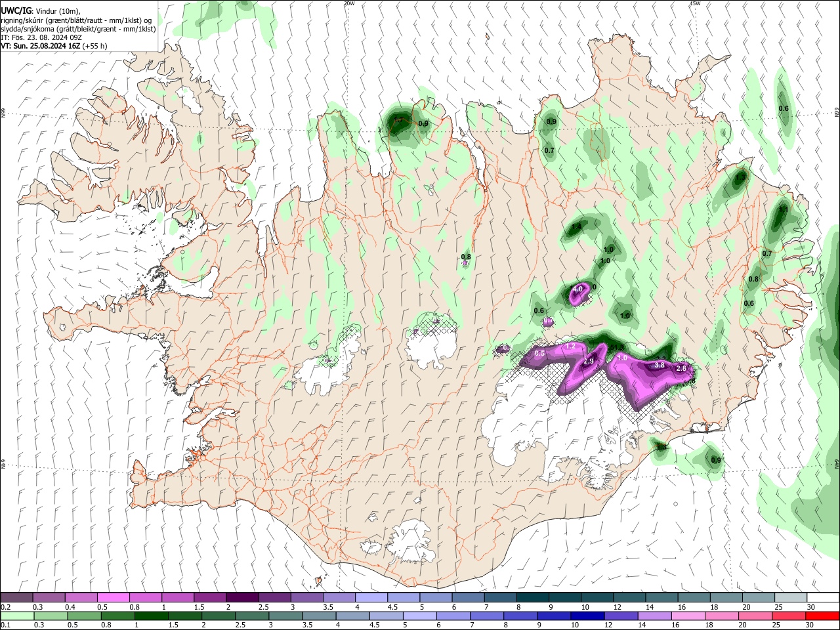Select the 3–3.5 swatch in the snow legend

[x=306, y=597]
